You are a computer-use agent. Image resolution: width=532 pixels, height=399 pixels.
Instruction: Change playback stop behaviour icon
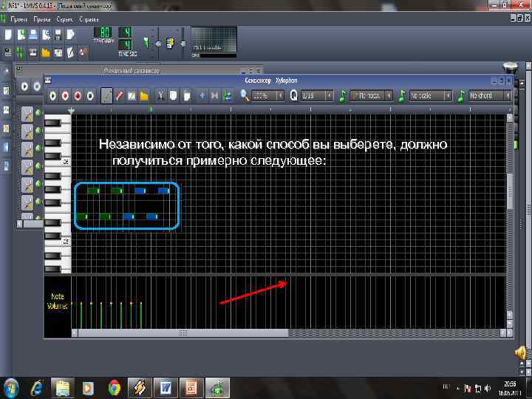click(228, 96)
